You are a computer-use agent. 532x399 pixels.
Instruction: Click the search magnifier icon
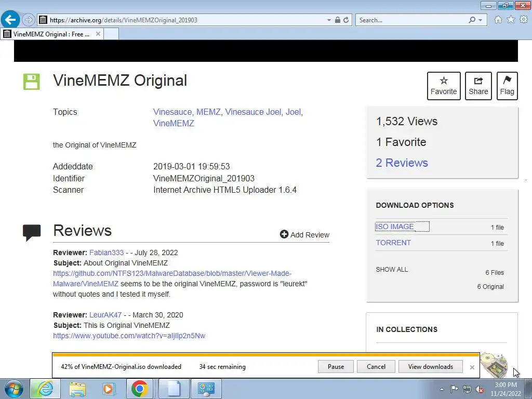coord(472,20)
